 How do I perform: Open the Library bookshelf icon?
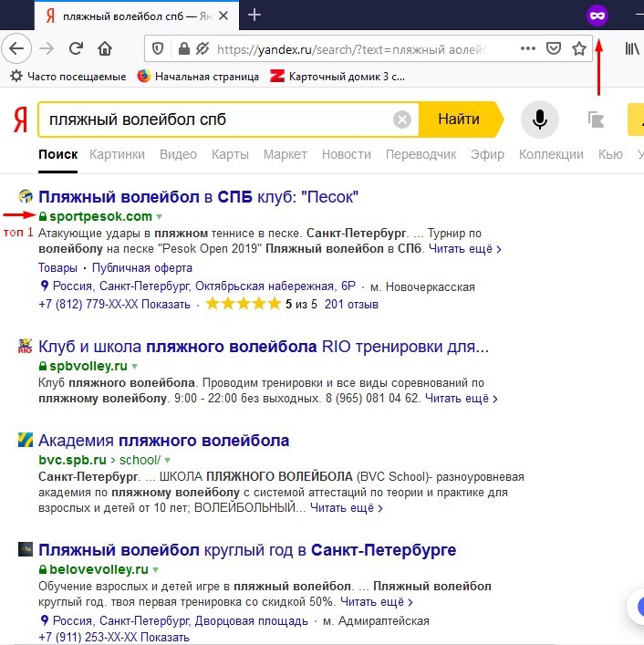[x=632, y=48]
